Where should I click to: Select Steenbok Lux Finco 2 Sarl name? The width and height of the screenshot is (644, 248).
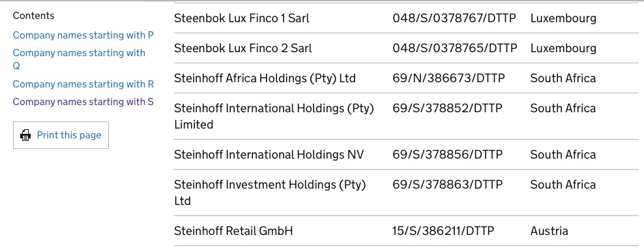click(243, 48)
